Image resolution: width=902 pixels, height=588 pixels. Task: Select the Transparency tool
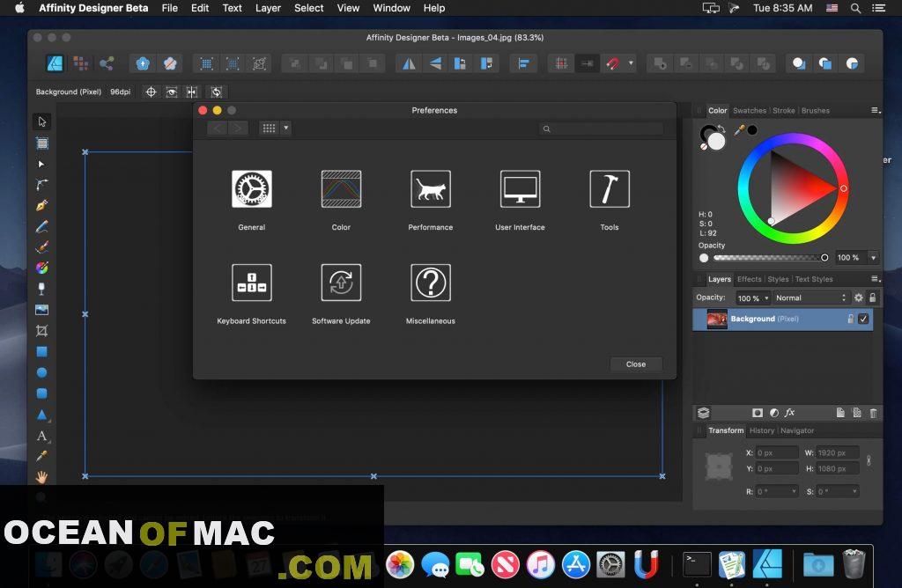pyautogui.click(x=41, y=289)
